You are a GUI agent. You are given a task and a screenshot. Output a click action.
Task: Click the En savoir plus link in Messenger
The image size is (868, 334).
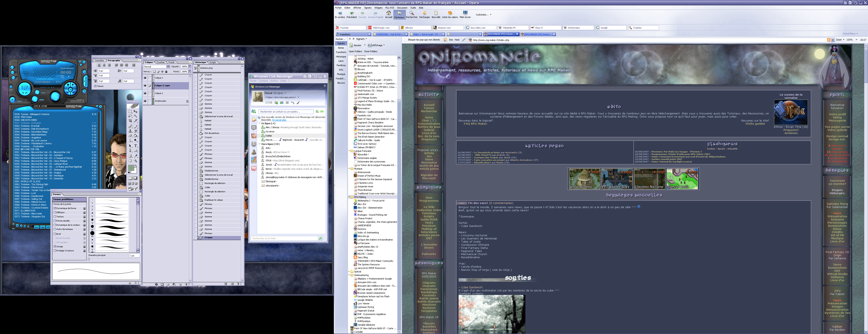click(279, 120)
